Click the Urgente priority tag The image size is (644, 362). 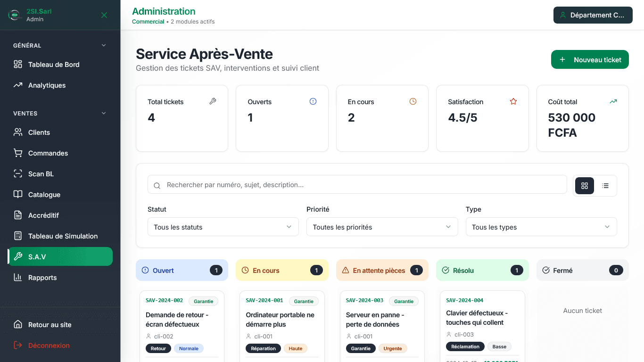393,348
